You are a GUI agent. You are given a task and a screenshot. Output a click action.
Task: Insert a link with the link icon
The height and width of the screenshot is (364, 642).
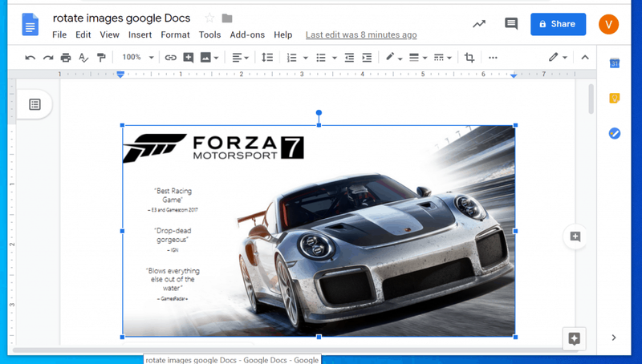pyautogui.click(x=170, y=58)
